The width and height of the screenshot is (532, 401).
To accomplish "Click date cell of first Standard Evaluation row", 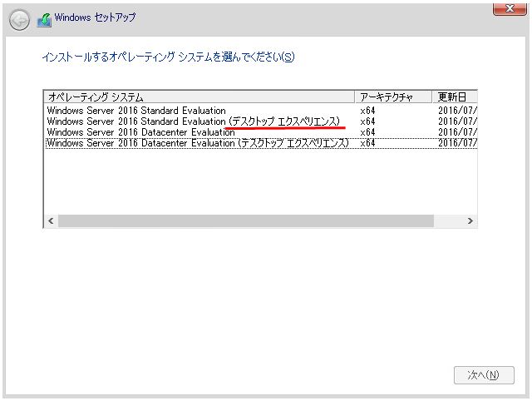I will coord(457,111).
